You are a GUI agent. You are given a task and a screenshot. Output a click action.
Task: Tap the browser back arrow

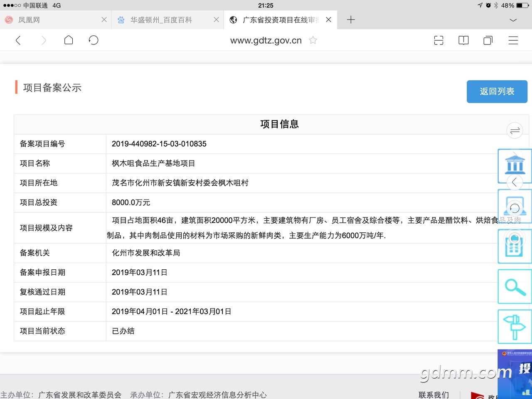(18, 40)
